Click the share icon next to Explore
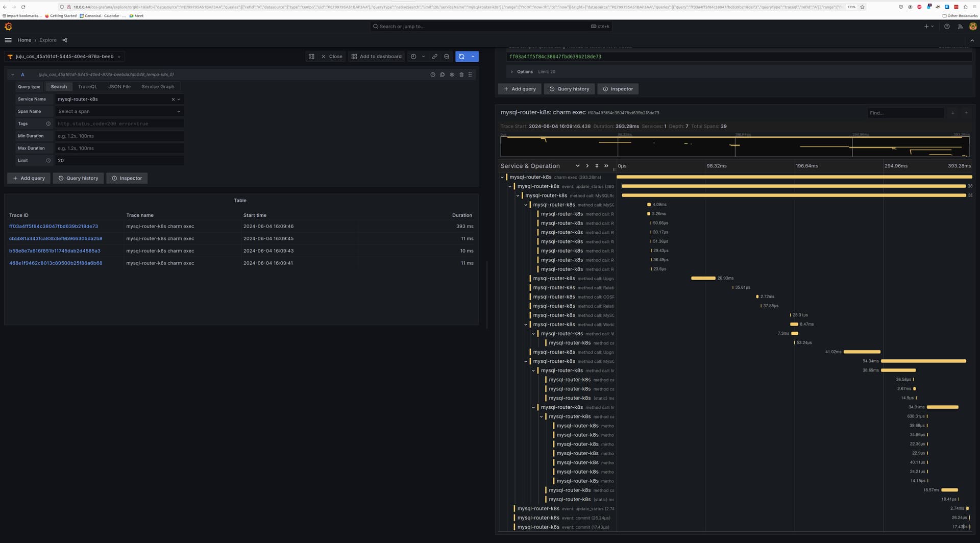Viewport: 980px width, 543px height. click(x=65, y=40)
